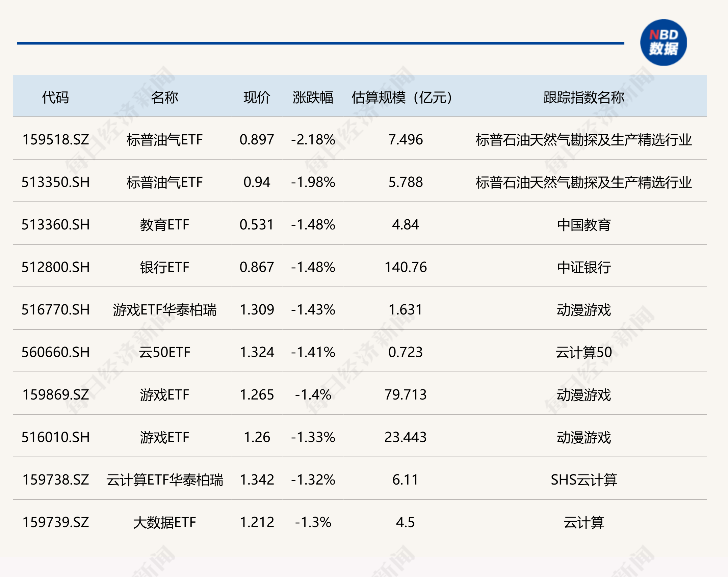Click 标普油气ETF name in 513350.SH row
The image size is (728, 577).
pyautogui.click(x=164, y=182)
